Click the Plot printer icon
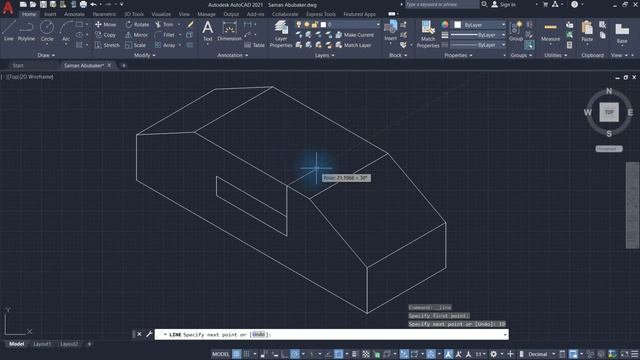Viewport: 640px width, 360px height. point(83,4)
